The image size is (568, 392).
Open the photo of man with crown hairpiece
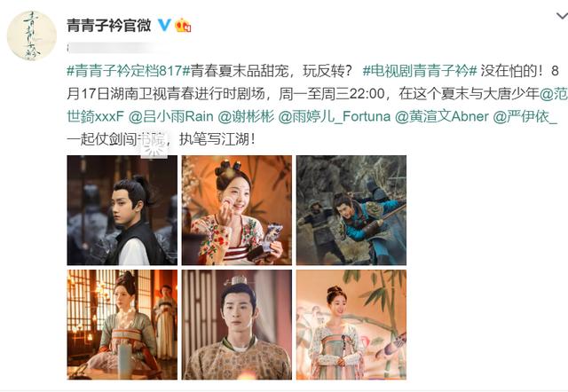[237, 325]
